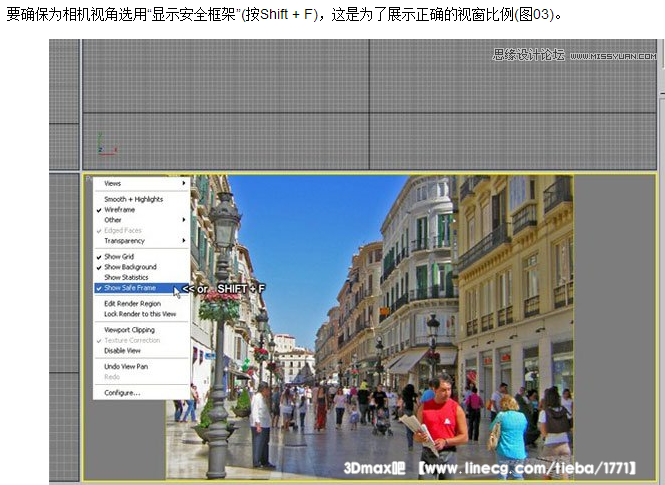Toggle Show Grid in context menu
This screenshot has height=485, width=665.
pyautogui.click(x=141, y=256)
